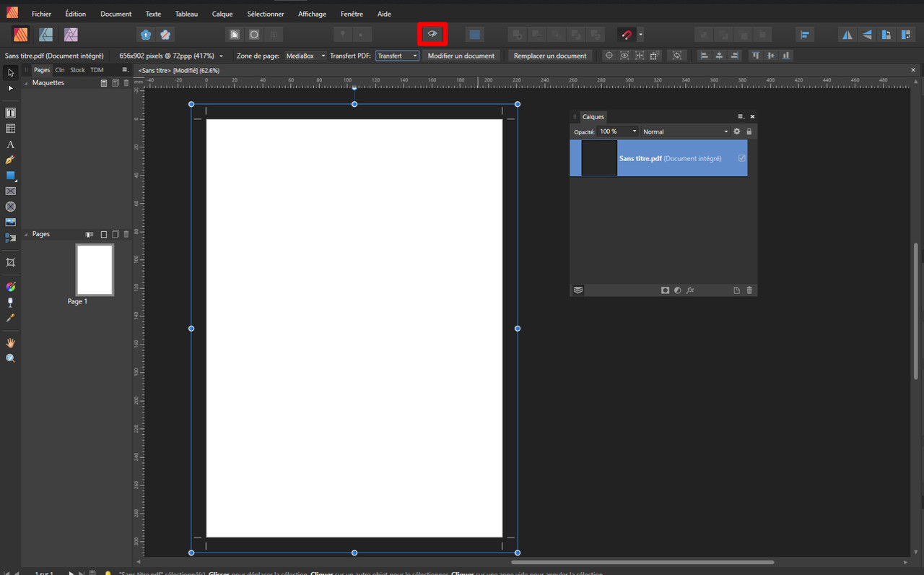924x575 pixels.
Task: Select the Zoom magnifier tool
Action: pos(10,358)
